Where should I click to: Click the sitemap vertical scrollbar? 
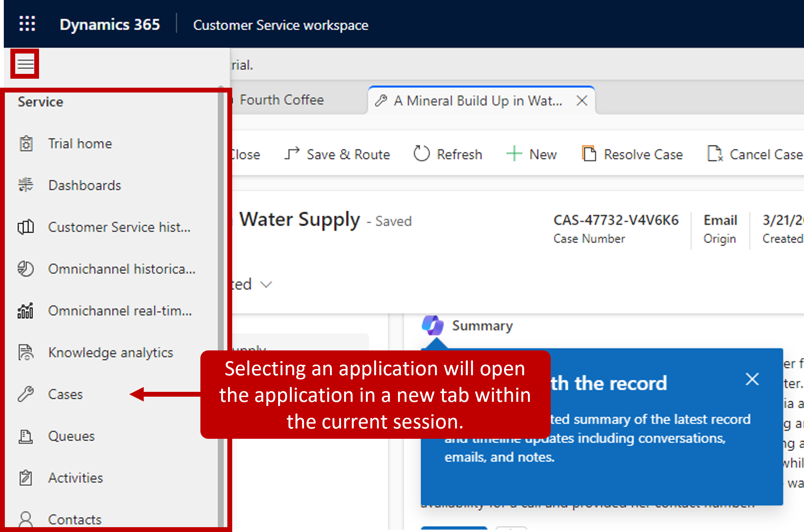(x=221, y=307)
